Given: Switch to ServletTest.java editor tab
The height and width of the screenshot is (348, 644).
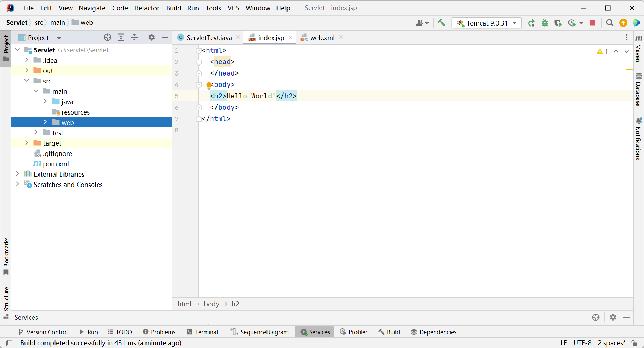Looking at the screenshot, I should [x=209, y=38].
